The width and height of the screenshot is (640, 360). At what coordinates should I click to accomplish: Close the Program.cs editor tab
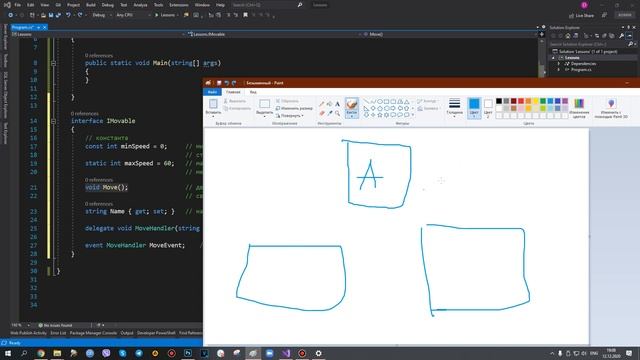pyautogui.click(x=44, y=27)
